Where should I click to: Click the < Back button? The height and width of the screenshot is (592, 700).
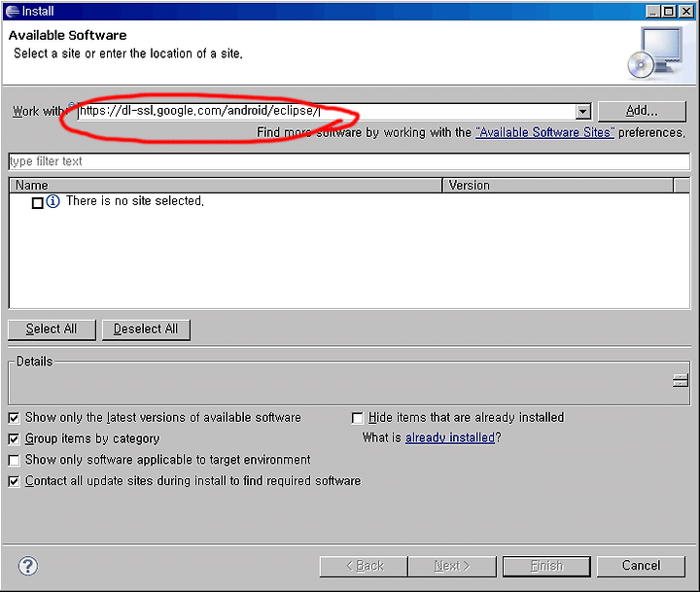tap(364, 566)
